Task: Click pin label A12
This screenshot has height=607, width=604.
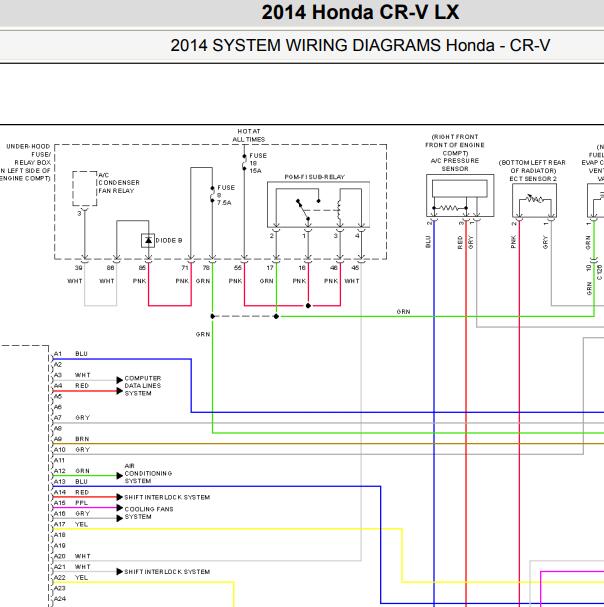Action: 60,471
